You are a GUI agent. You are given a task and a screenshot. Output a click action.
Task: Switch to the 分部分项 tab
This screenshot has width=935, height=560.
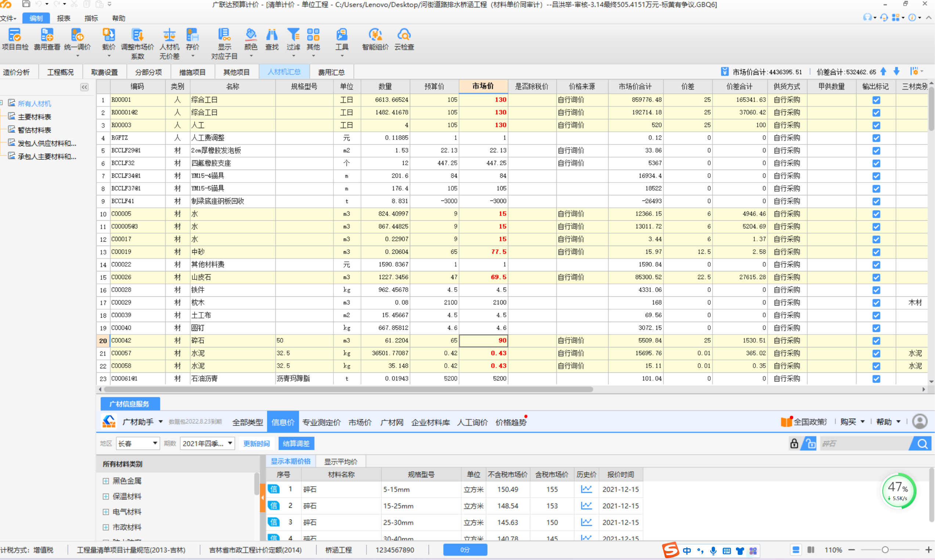(x=148, y=72)
